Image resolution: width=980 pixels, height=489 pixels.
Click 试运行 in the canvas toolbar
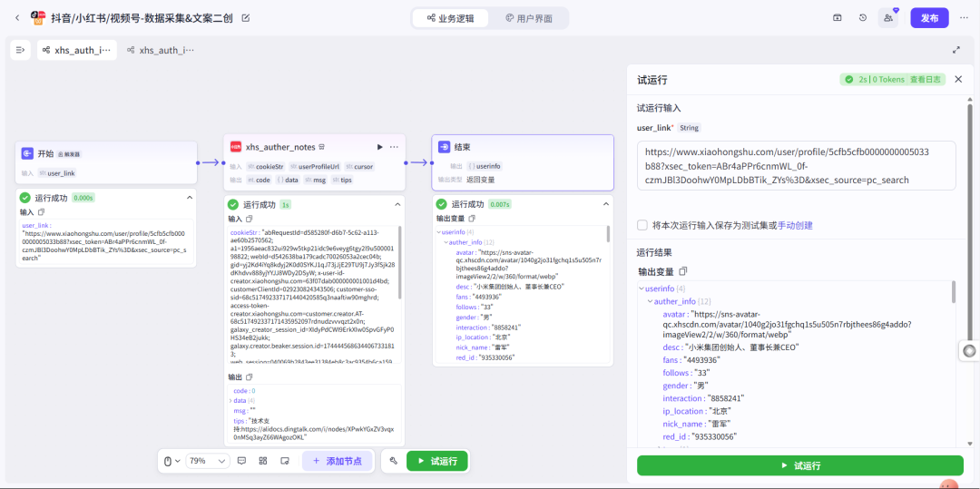(436, 461)
